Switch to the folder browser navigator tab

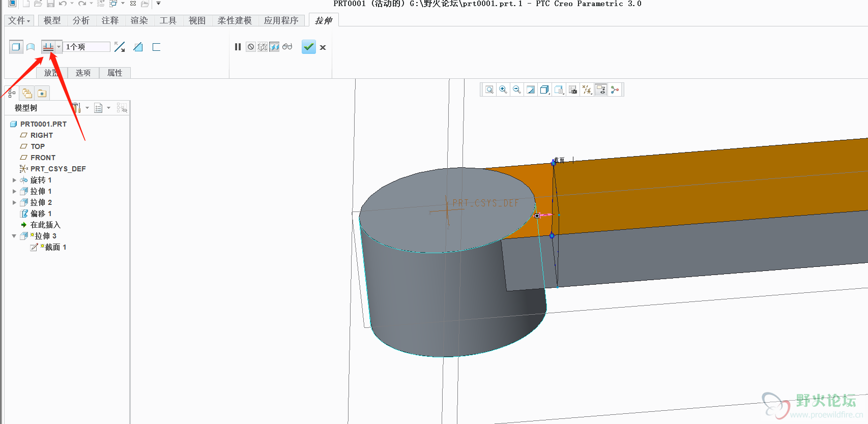(x=27, y=93)
